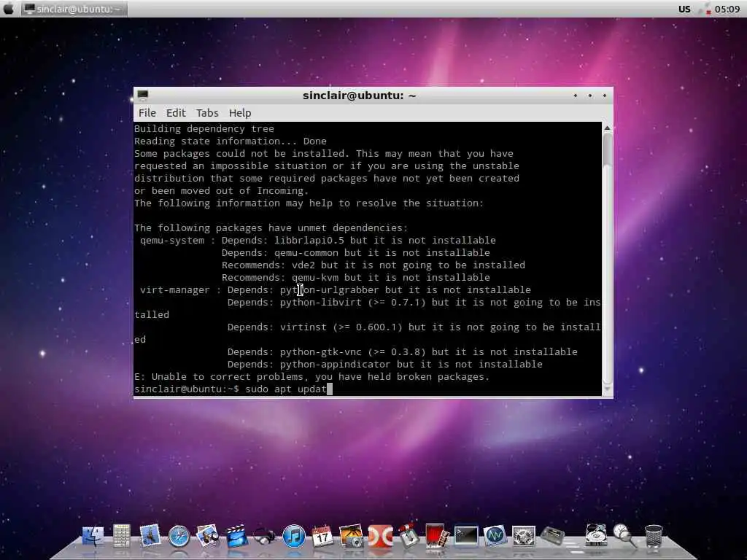Click the terminal vertical scrollbar thumb
747x560 pixels.
[608, 149]
